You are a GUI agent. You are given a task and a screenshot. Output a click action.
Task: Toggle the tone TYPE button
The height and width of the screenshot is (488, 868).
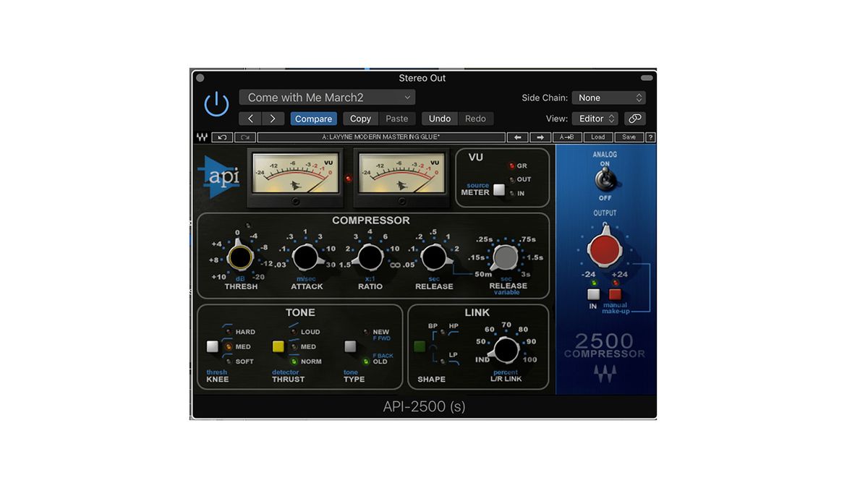350,347
